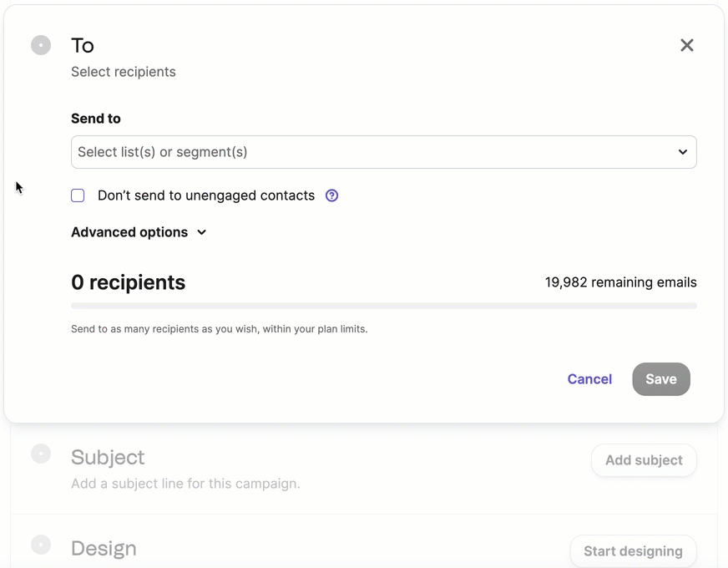Click the Design section heading
This screenshot has width=728, height=568.
coord(104,549)
